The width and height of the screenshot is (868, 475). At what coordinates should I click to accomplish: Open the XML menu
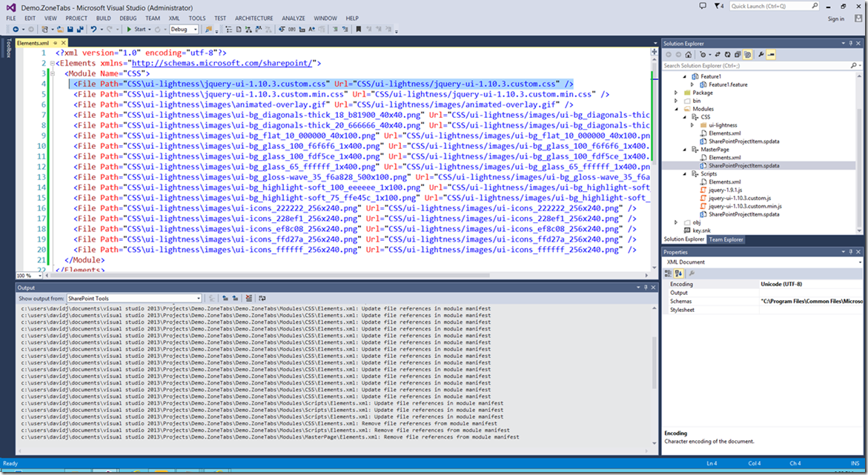point(174,19)
